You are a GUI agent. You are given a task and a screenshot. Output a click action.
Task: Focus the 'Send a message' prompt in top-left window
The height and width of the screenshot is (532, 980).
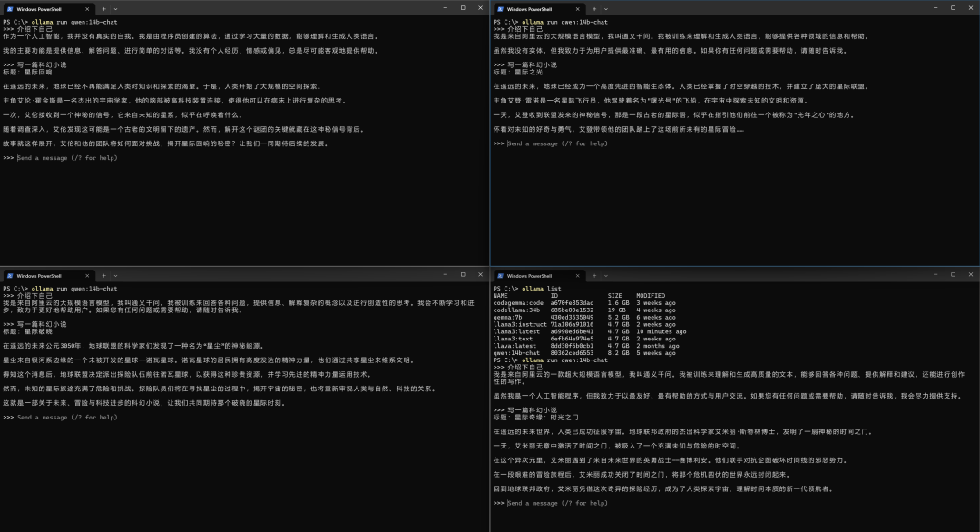(67, 158)
